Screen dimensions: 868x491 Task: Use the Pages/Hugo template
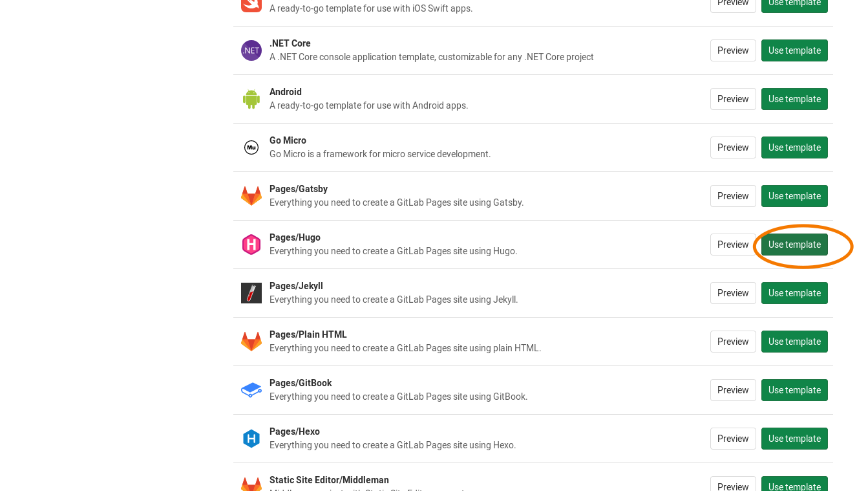[794, 245]
